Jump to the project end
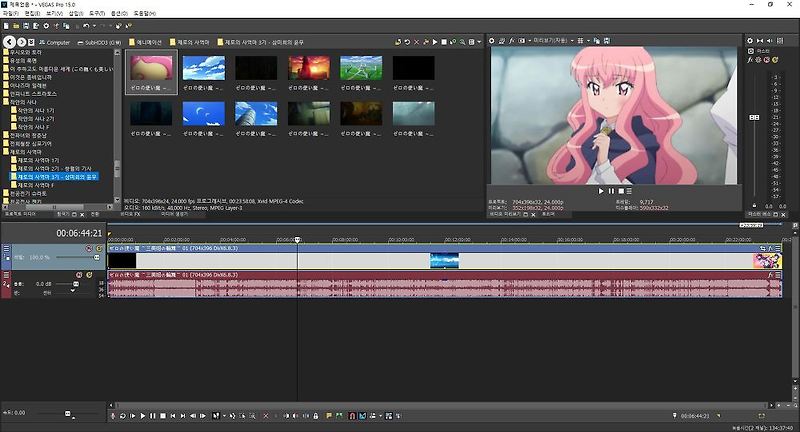 click(183, 416)
